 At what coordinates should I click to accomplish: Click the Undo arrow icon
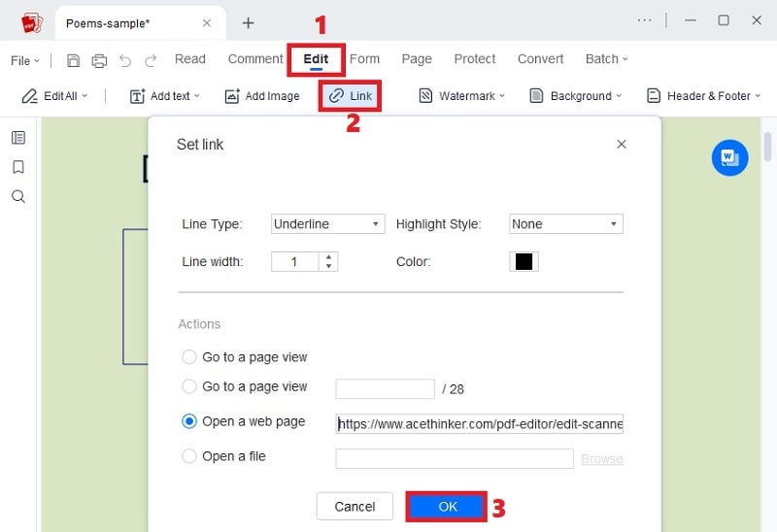(x=125, y=60)
